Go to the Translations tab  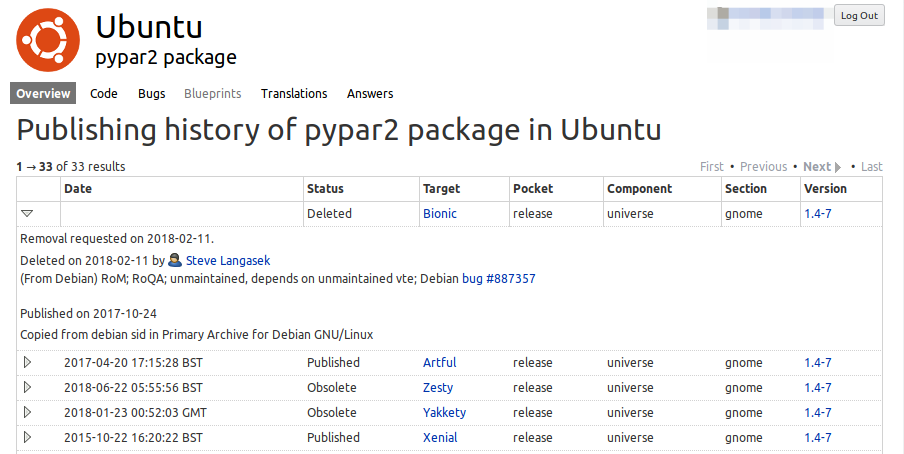[294, 93]
